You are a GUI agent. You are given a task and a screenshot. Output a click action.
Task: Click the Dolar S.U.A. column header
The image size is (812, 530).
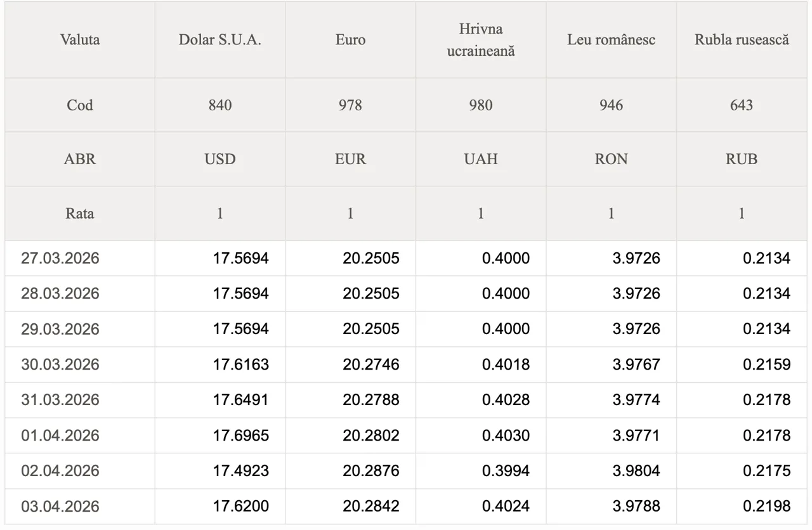[219, 40]
